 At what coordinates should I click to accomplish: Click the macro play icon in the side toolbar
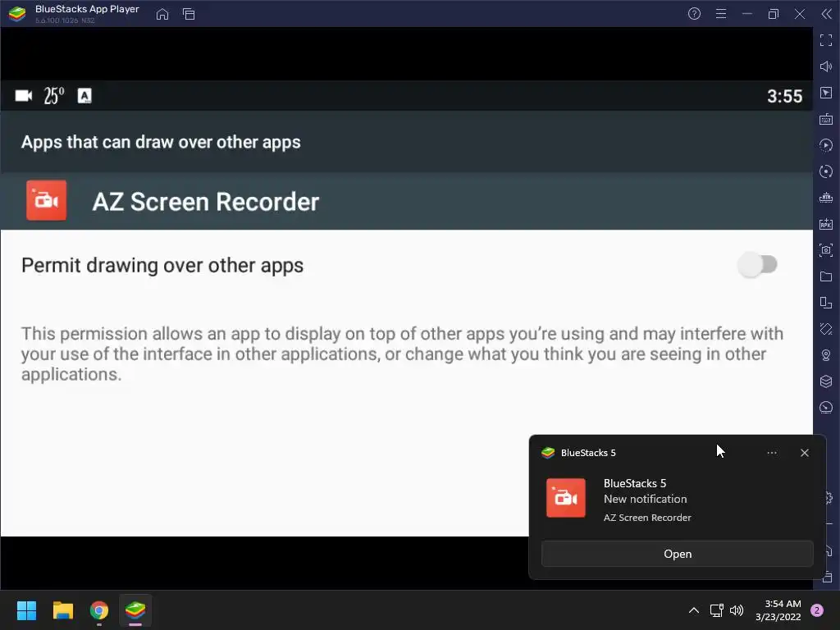tap(826, 145)
